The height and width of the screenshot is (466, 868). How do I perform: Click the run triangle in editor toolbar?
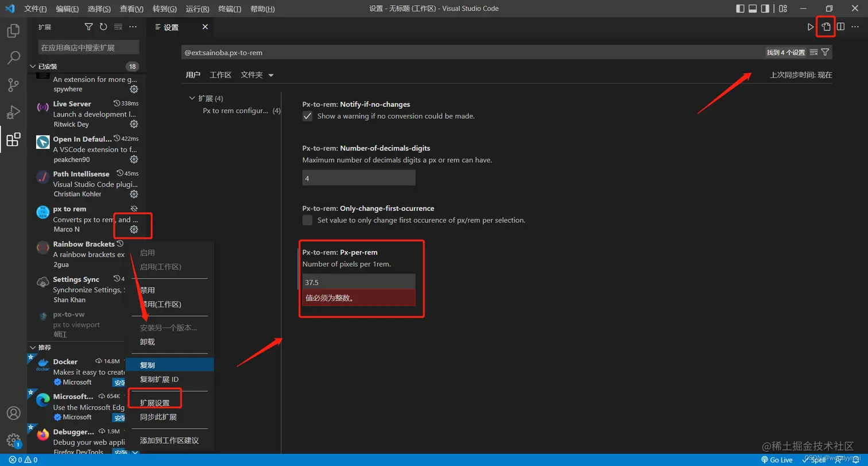[x=811, y=27]
